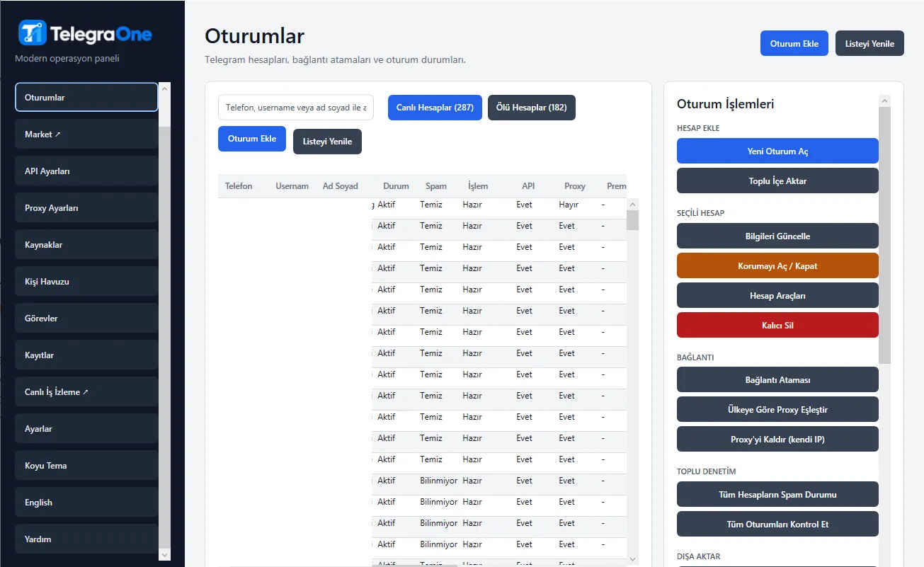Show Canlı Hesaplar (287) list

tap(435, 108)
